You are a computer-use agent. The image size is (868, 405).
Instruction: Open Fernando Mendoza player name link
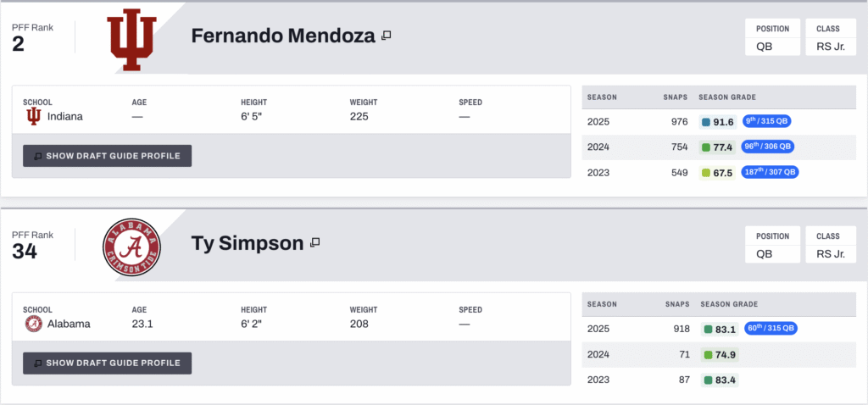283,36
